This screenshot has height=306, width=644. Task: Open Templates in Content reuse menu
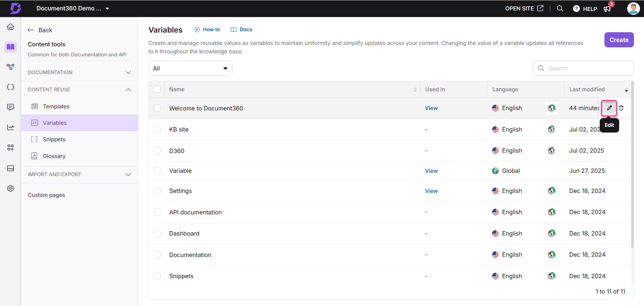pyautogui.click(x=79, y=106)
